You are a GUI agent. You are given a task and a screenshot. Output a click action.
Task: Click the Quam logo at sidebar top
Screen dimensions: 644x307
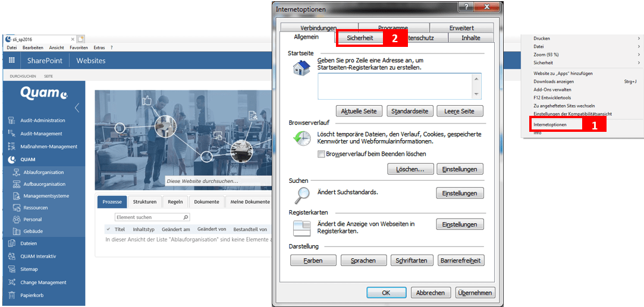(44, 94)
